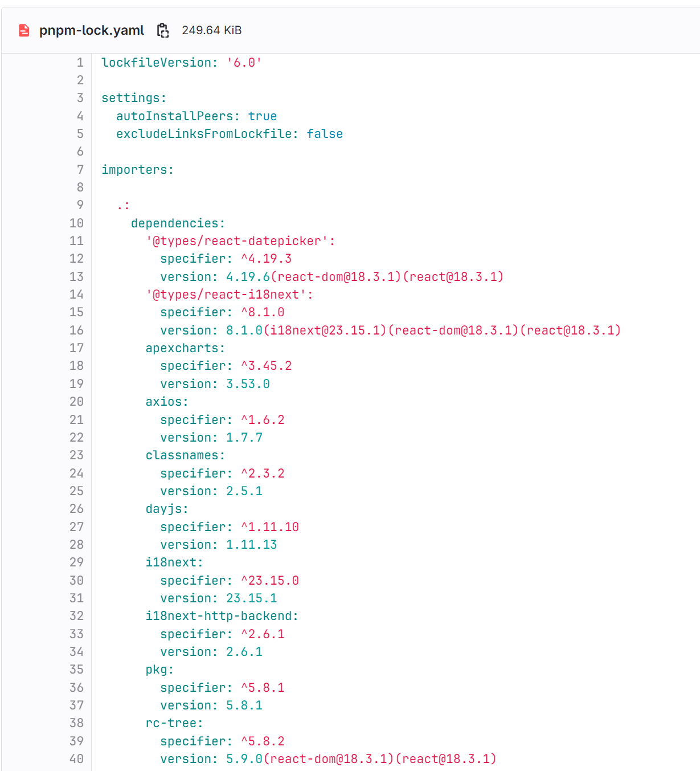
Task: Click version: 2.5.1 line
Action: click(211, 491)
